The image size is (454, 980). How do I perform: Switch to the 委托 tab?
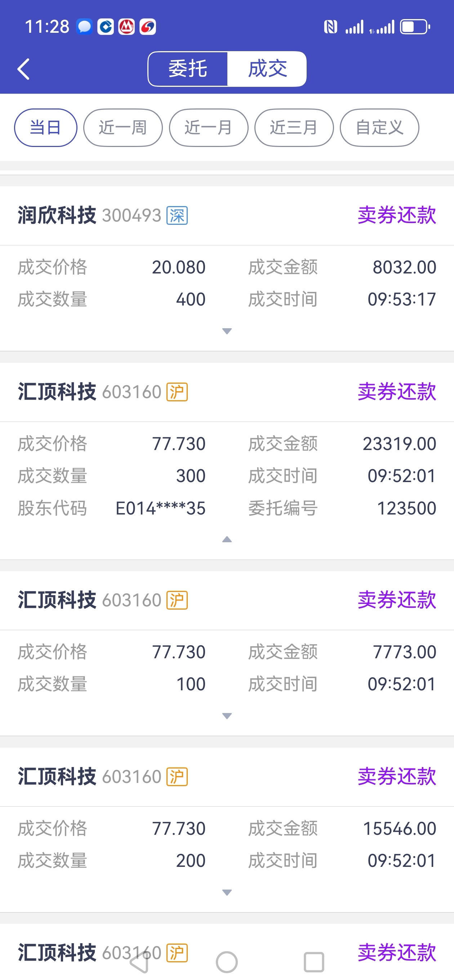coord(188,69)
